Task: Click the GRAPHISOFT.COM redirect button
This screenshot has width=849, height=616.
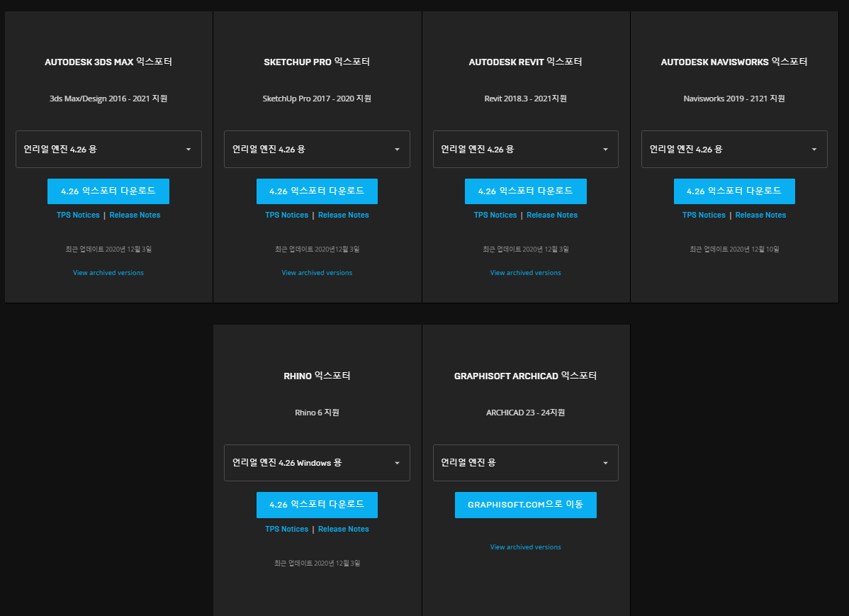Action: coord(526,505)
